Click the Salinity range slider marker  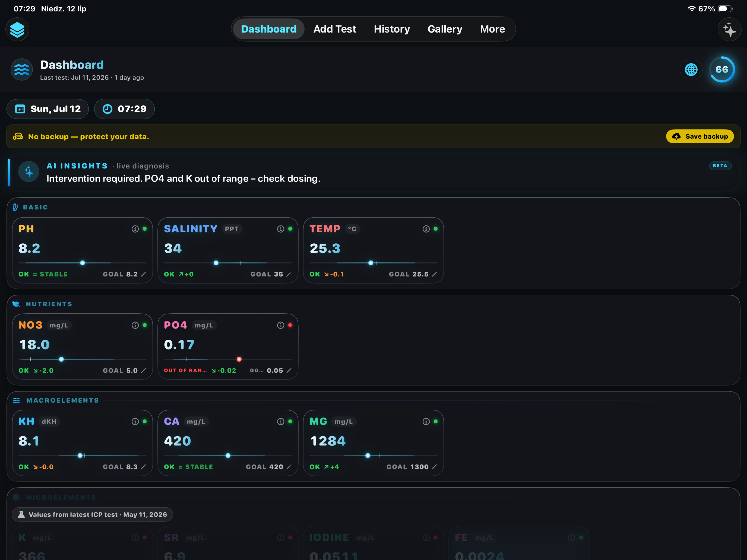pos(216,263)
